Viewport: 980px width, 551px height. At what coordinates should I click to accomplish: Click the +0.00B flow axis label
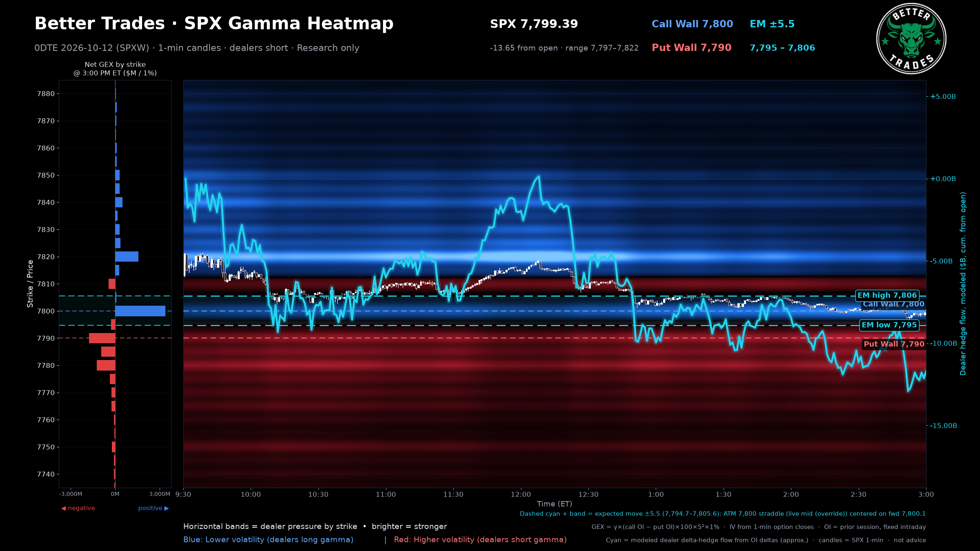(x=943, y=179)
